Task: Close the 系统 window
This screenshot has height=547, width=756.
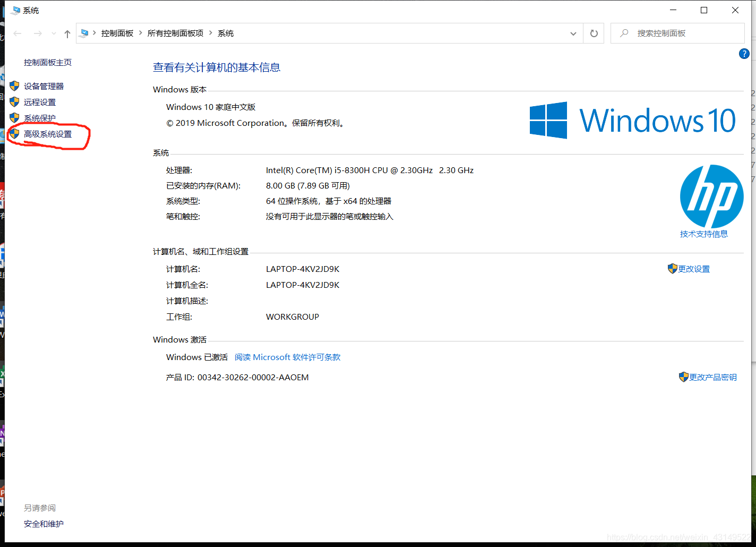Action: tap(735, 10)
